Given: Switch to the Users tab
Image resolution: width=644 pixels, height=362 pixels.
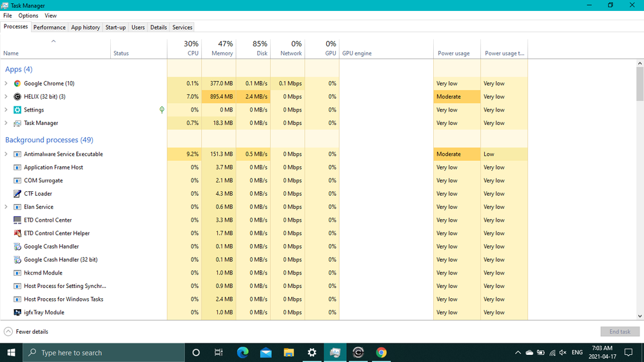Looking at the screenshot, I should pyautogui.click(x=138, y=28).
